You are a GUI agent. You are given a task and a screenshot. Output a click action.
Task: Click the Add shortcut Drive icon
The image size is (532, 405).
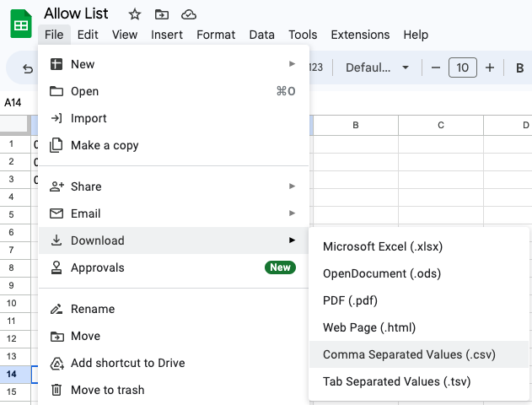coord(56,364)
